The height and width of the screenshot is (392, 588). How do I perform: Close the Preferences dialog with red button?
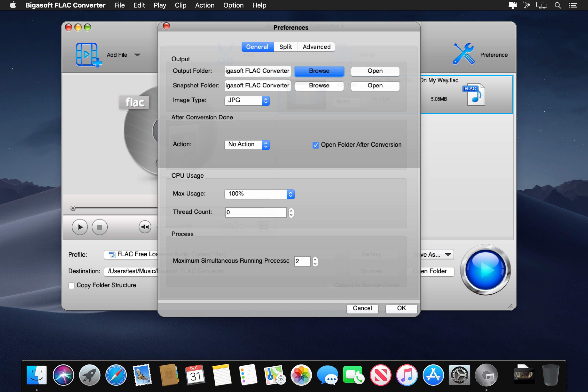pyautogui.click(x=166, y=26)
